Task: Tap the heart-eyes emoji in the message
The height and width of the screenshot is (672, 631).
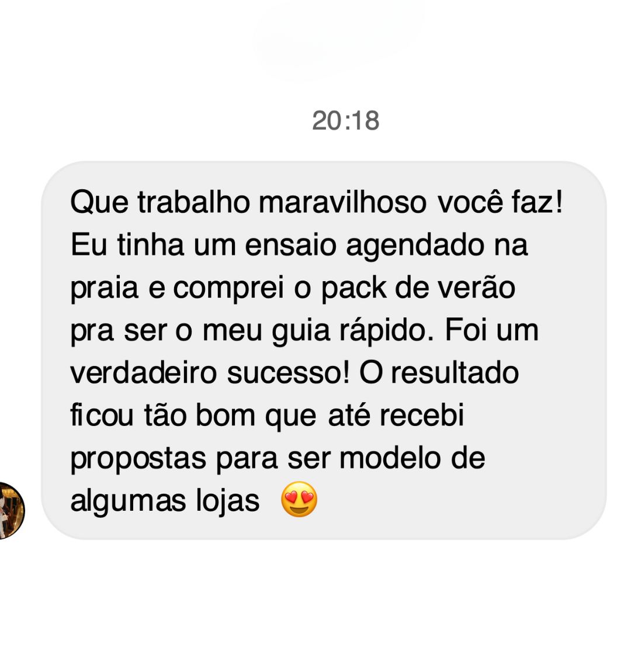Action: point(299,499)
